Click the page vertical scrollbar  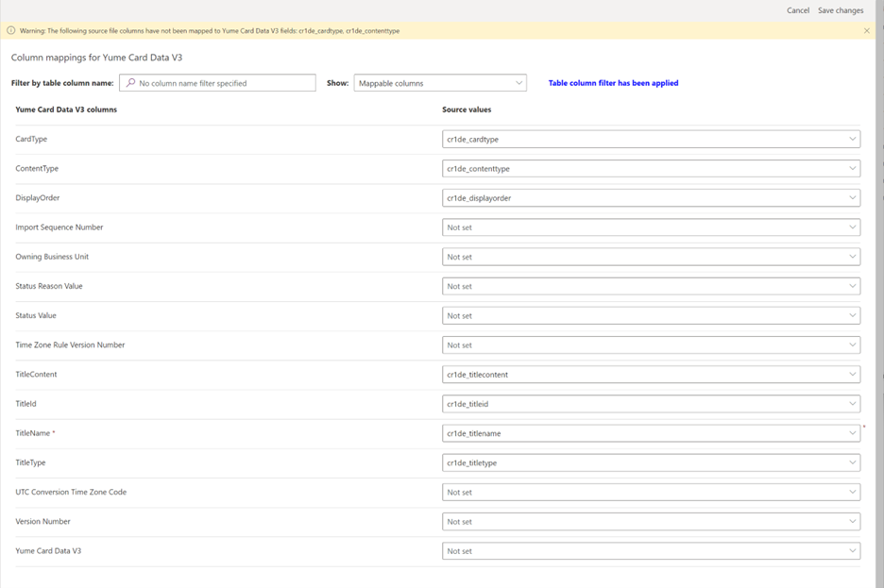pos(879,294)
